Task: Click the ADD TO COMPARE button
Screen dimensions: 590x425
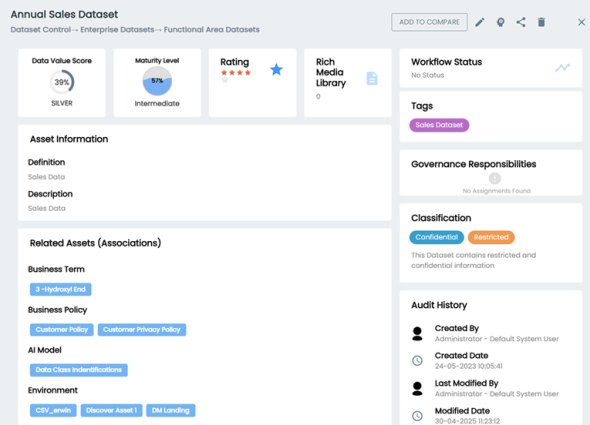Action: [x=429, y=22]
